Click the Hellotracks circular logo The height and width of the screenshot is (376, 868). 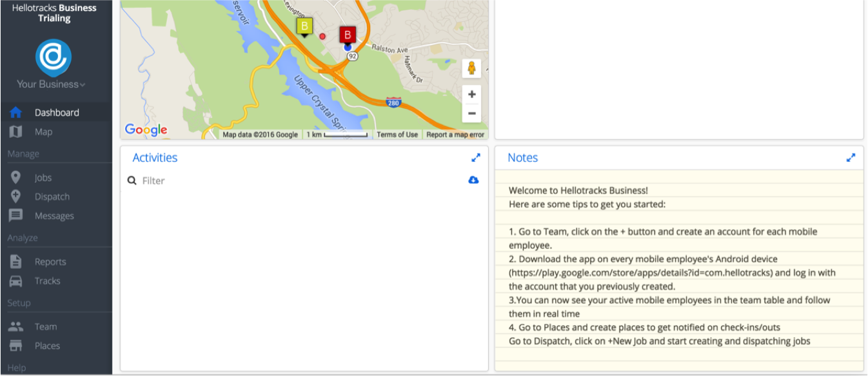(x=54, y=57)
